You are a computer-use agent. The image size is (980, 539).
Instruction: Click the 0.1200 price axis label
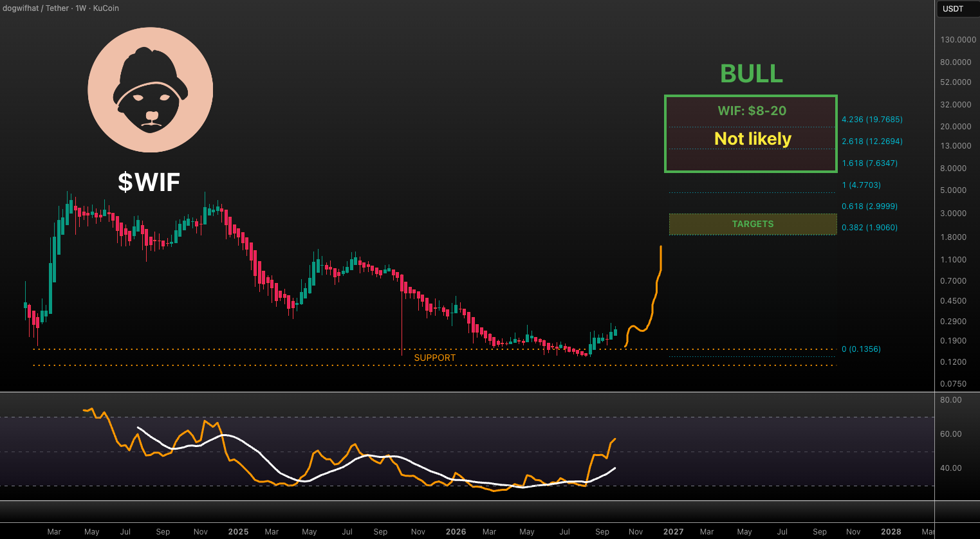point(953,362)
